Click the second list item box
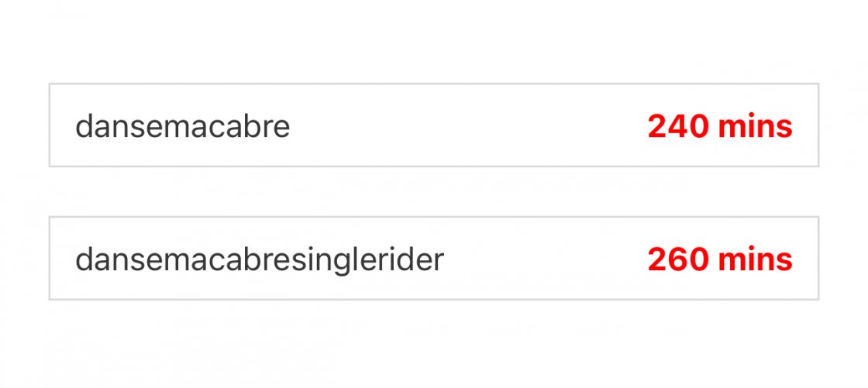This screenshot has width=868, height=388. tap(433, 258)
